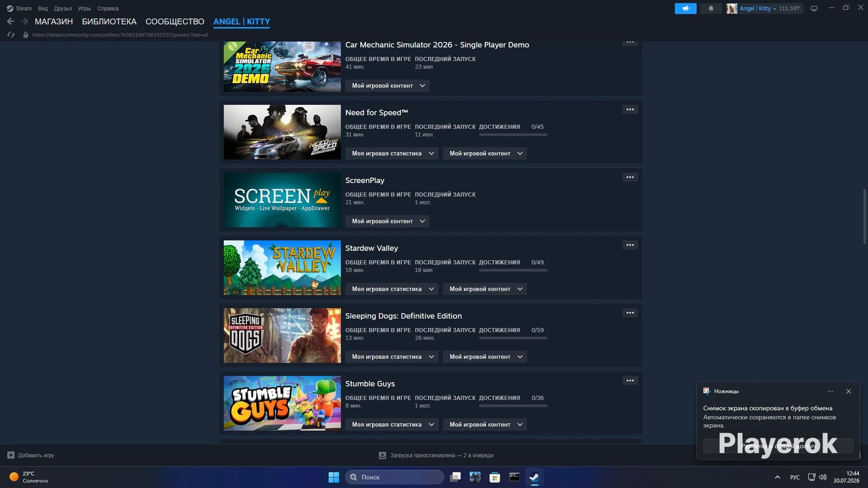Click the Stumble Guys achievements progress bar
The height and width of the screenshot is (488, 868).
coord(513,406)
